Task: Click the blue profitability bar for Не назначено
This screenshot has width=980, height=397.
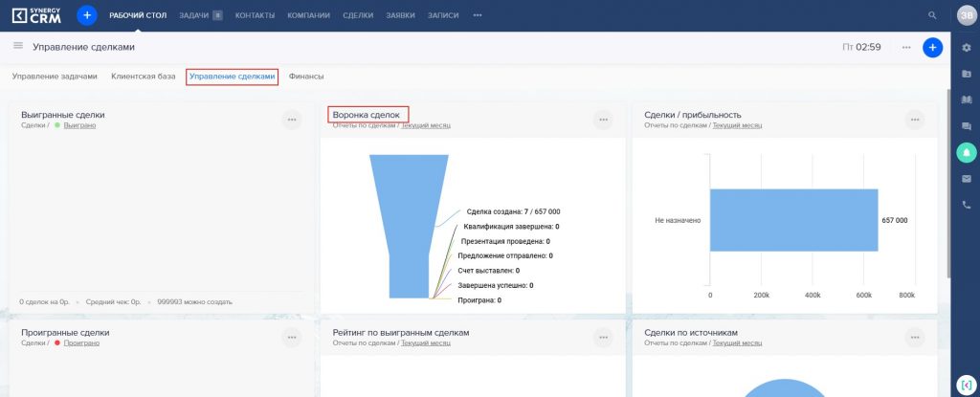Action: (792, 220)
